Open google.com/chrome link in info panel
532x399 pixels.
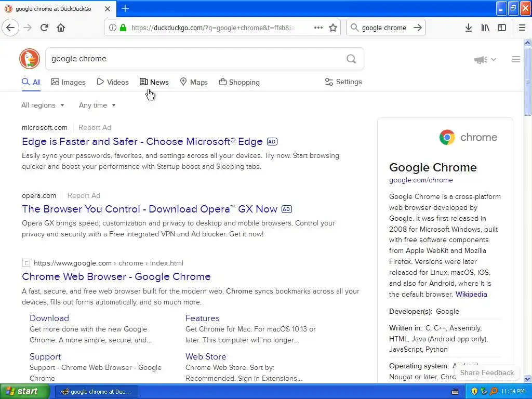[421, 180]
